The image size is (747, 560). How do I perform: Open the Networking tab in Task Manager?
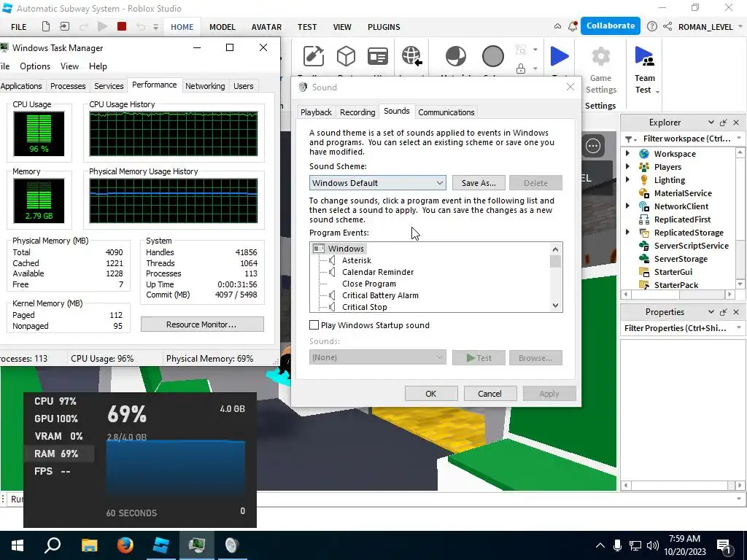pos(205,86)
